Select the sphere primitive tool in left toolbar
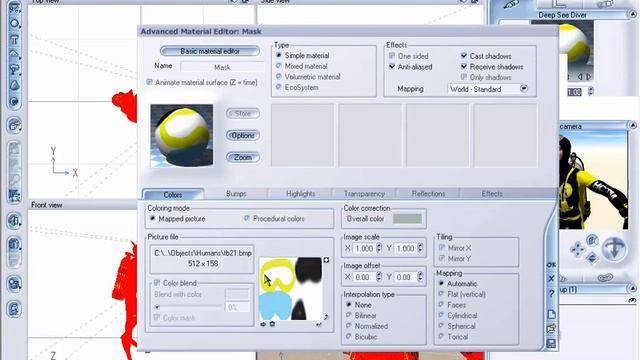Screen dimensions: 640x360 coord(14,23)
